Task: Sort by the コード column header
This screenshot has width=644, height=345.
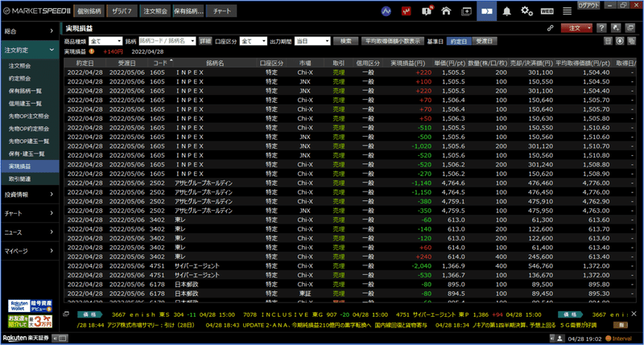Action: pyautogui.click(x=160, y=64)
